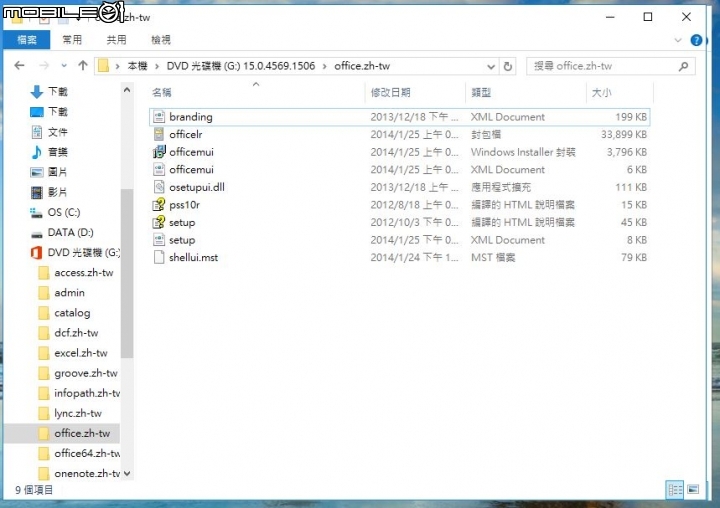The height and width of the screenshot is (508, 720).
Task: Open the onenote.zh-tw folder in tree
Action: [x=79, y=474]
